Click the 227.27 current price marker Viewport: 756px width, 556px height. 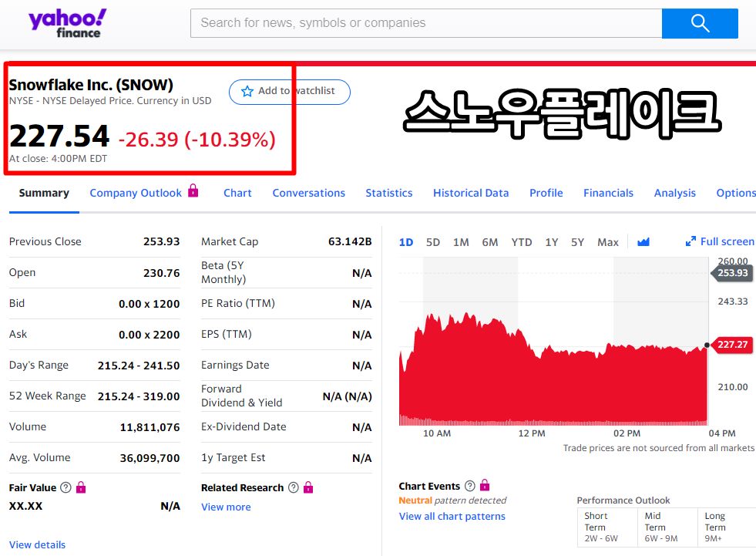[732, 345]
